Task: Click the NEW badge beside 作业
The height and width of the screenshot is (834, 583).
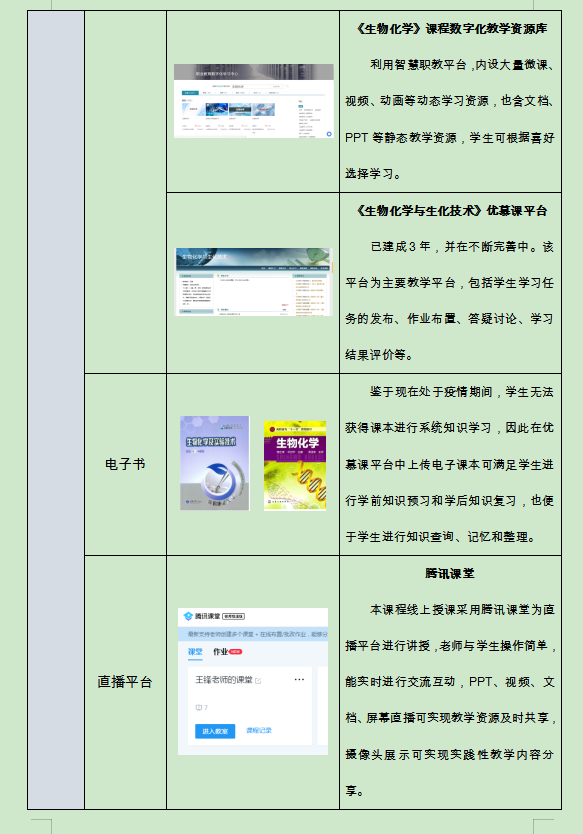Action: coord(235,652)
